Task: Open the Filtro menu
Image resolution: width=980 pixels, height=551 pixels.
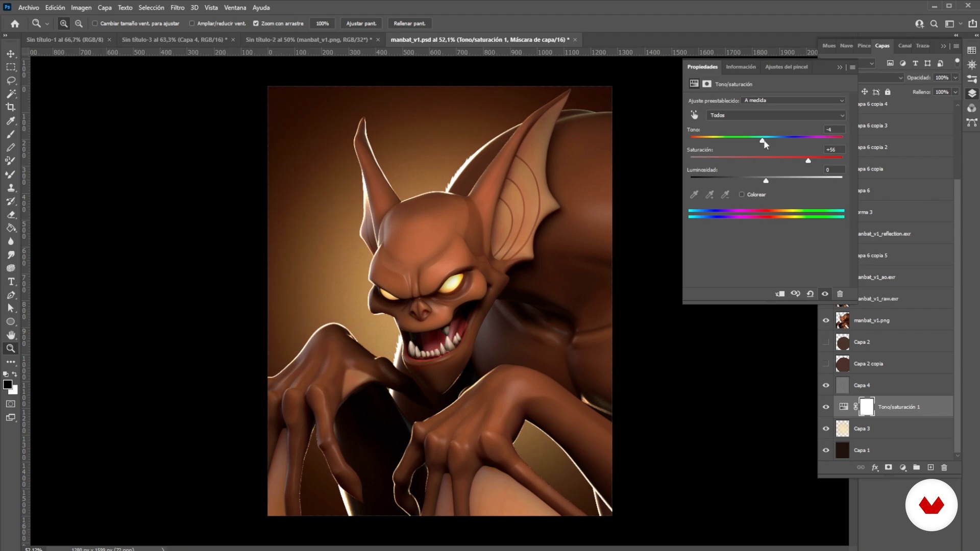Action: [177, 8]
